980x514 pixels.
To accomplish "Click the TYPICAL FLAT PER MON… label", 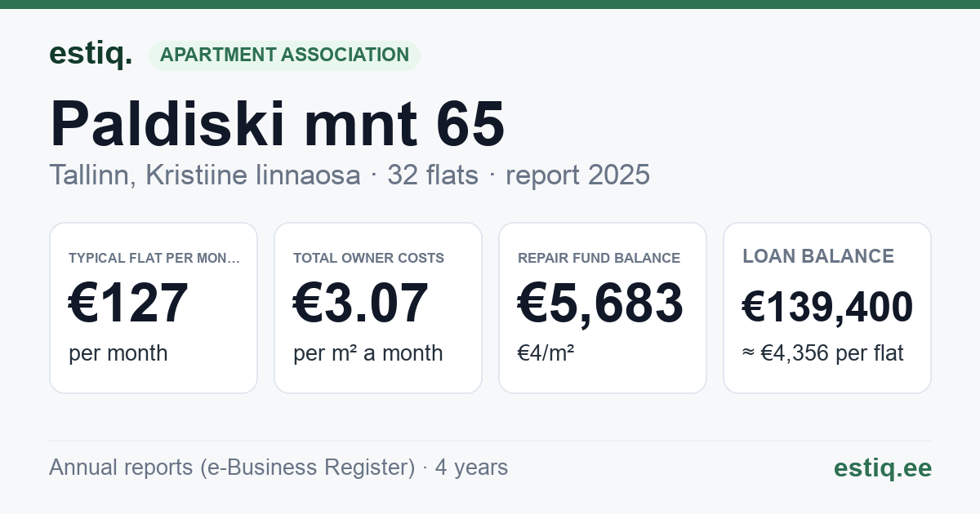I will click(x=154, y=258).
